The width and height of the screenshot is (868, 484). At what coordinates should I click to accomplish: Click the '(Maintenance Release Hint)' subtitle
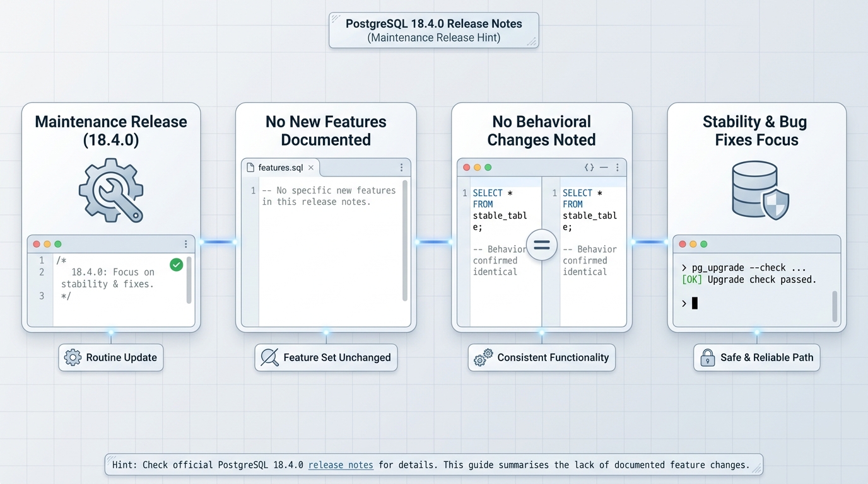(434, 38)
